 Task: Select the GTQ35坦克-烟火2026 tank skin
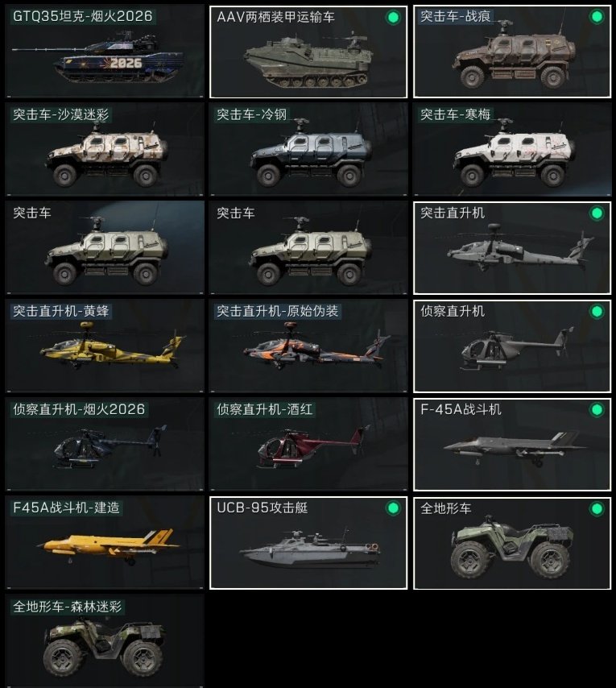105,52
